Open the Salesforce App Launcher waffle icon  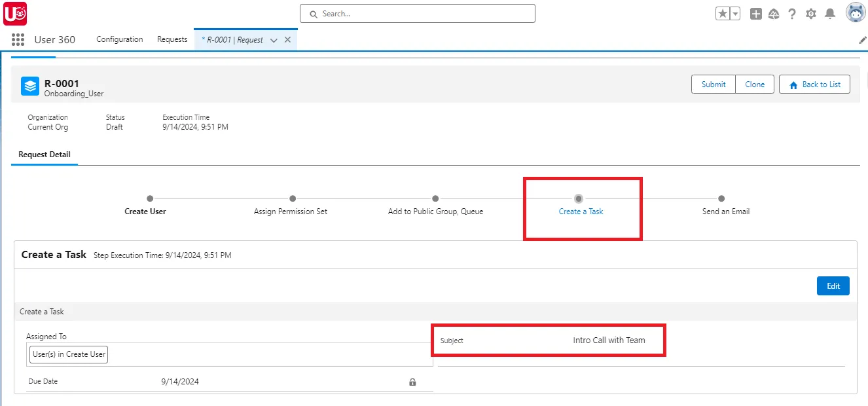pyautogui.click(x=17, y=39)
